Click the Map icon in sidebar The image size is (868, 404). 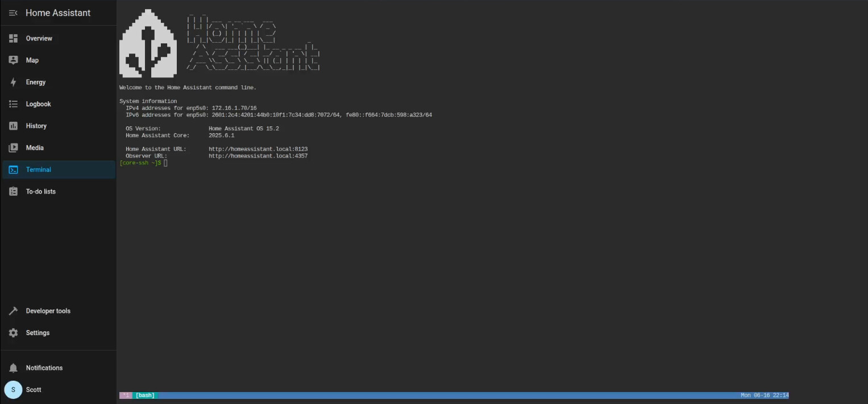tap(13, 60)
